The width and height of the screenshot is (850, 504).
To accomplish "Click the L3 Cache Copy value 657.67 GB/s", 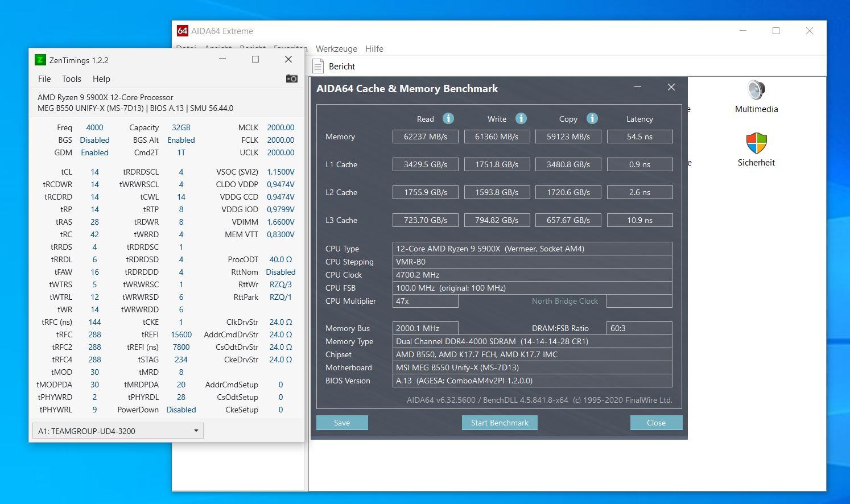I will pos(568,220).
